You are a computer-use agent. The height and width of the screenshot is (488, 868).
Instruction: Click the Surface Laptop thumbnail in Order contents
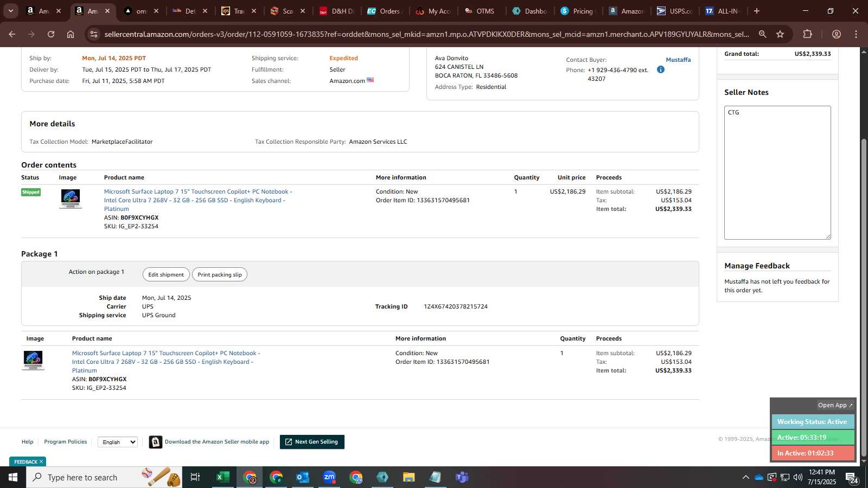pyautogui.click(x=71, y=198)
